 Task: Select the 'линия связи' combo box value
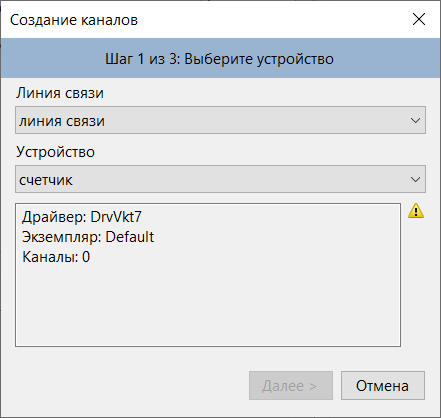click(220, 120)
